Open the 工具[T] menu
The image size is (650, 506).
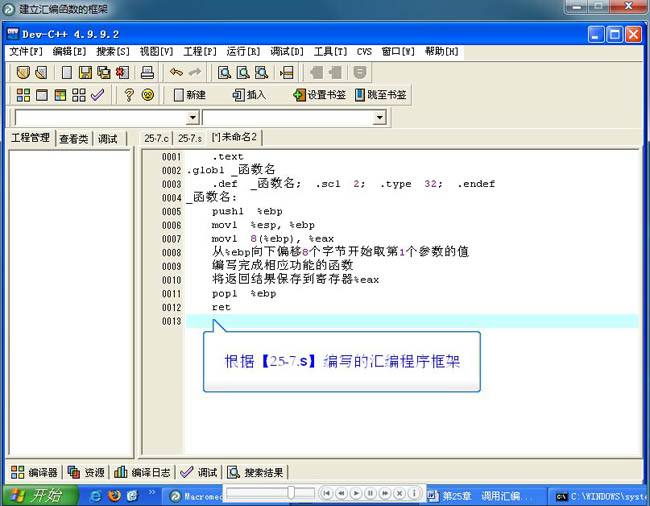pos(330,51)
